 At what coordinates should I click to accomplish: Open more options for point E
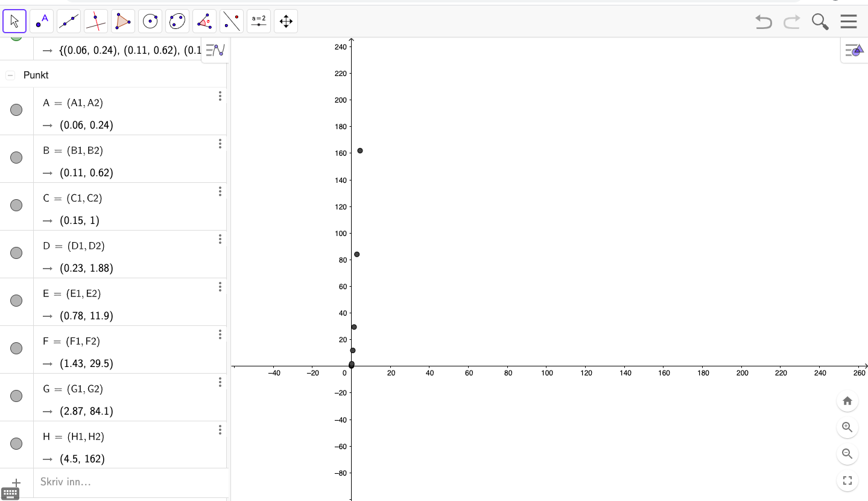(220, 287)
